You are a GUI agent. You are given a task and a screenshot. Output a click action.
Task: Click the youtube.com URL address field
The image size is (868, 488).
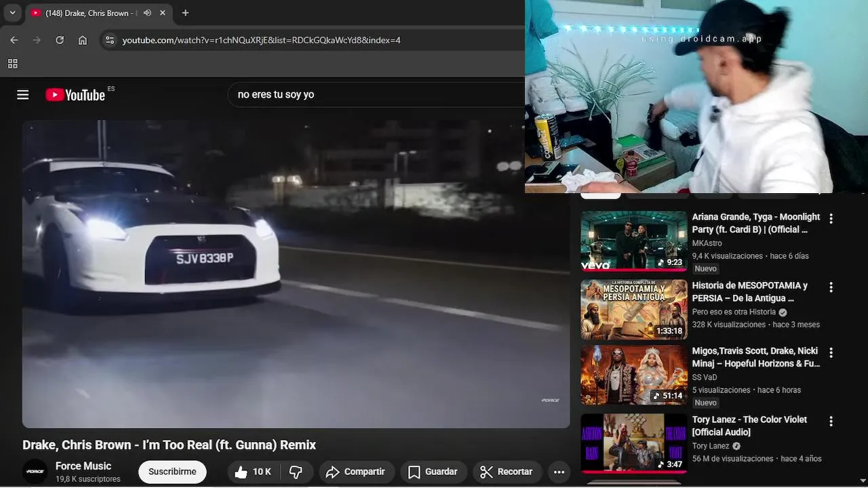coord(261,40)
